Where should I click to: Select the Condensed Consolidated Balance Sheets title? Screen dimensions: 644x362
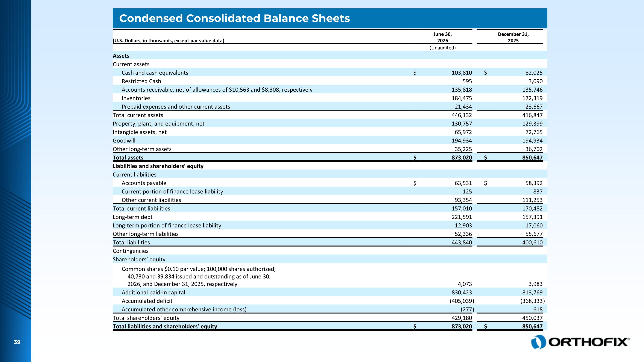point(234,18)
